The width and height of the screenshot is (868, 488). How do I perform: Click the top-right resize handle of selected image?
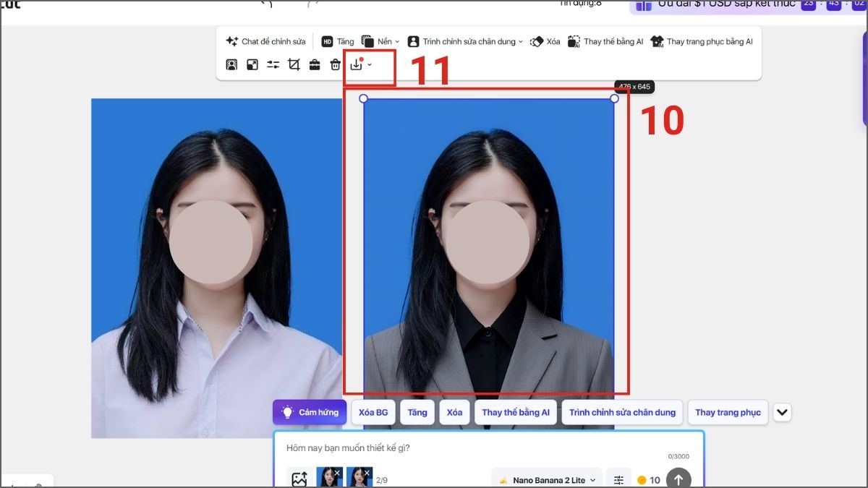[615, 98]
